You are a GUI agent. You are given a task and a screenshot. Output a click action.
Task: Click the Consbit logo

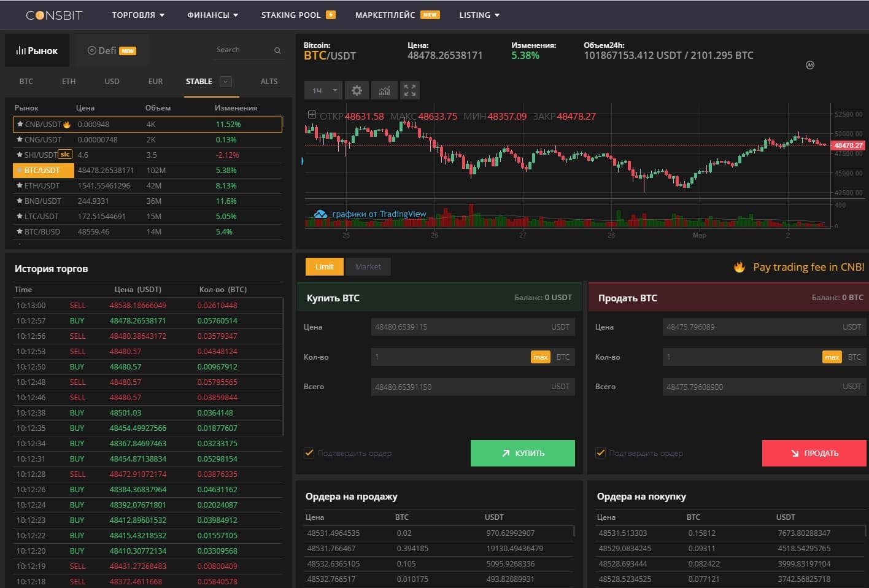[x=54, y=15]
